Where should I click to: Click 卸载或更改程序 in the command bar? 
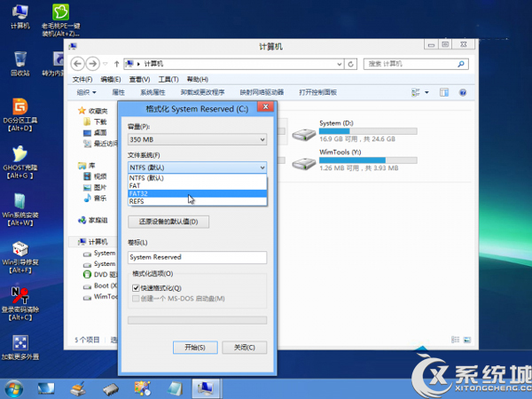(x=202, y=92)
